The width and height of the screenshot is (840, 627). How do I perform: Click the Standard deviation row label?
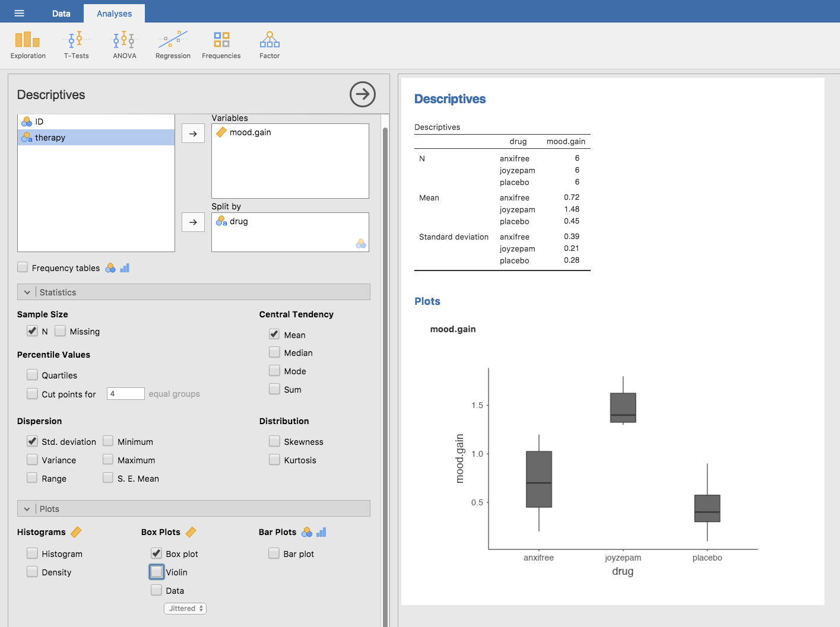pos(454,237)
